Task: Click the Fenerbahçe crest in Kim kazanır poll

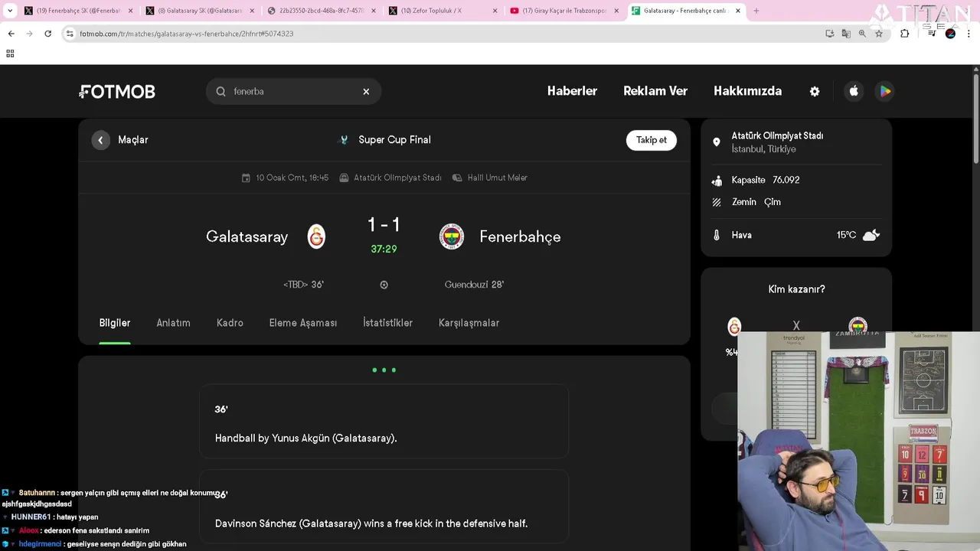Action: click(x=857, y=326)
